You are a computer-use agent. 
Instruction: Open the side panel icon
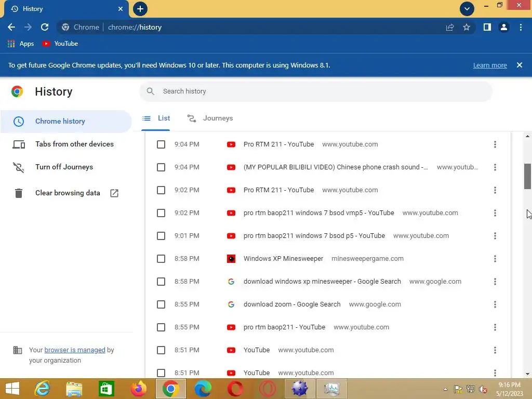pyautogui.click(x=487, y=27)
